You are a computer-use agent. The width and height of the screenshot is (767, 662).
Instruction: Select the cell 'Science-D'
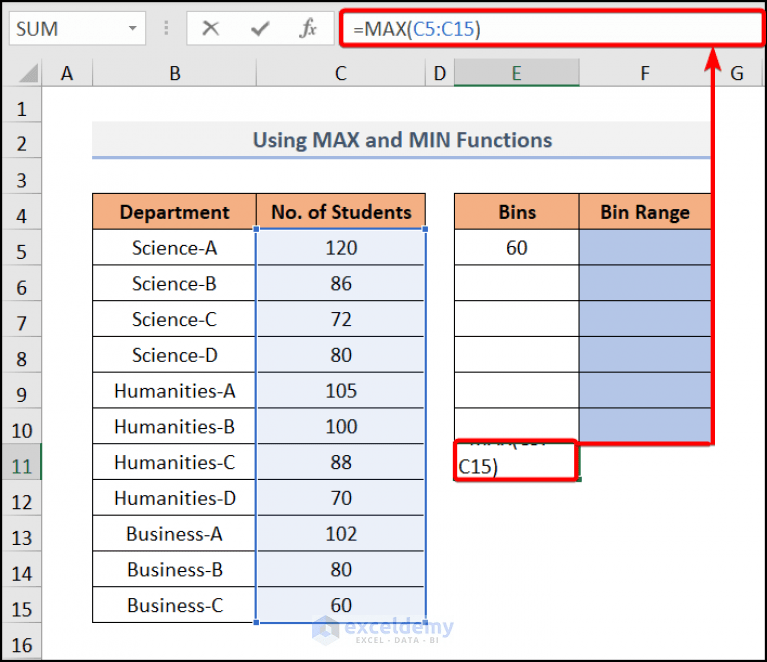pos(175,355)
